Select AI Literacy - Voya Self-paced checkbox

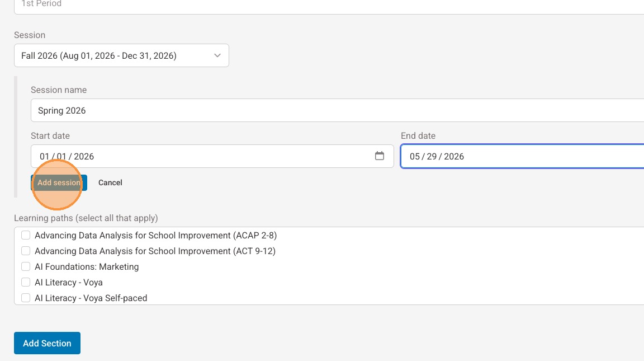[26, 298]
